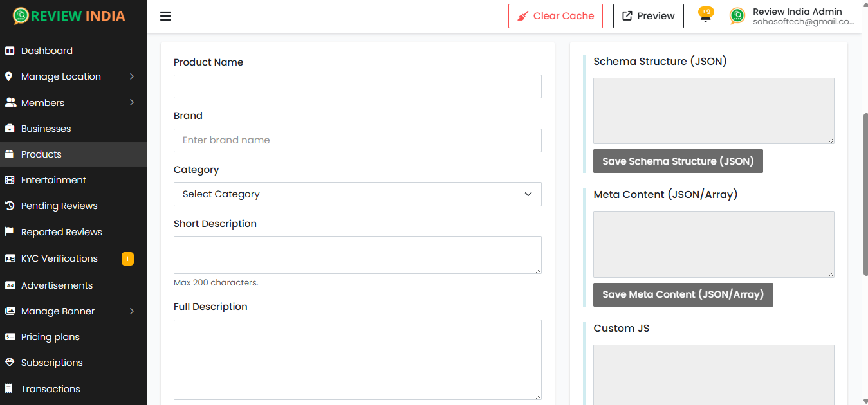
Task: Click Save Schema Structure (JSON) button
Action: click(678, 161)
